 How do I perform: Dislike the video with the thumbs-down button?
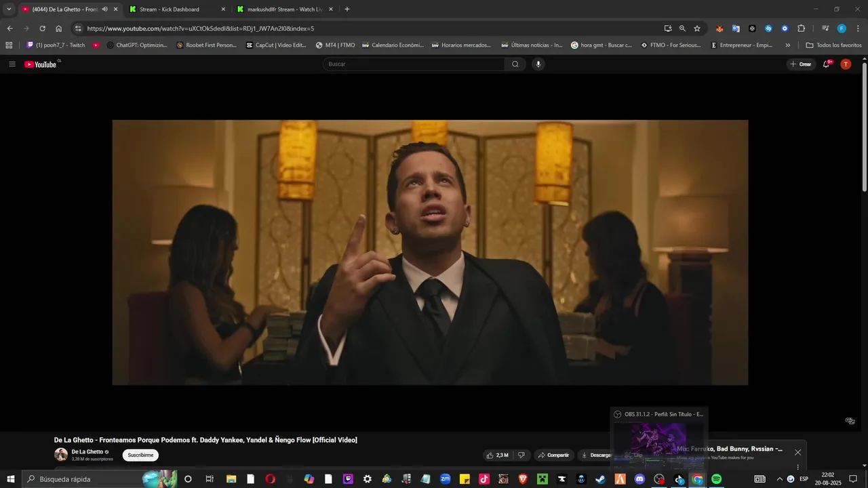click(521, 455)
